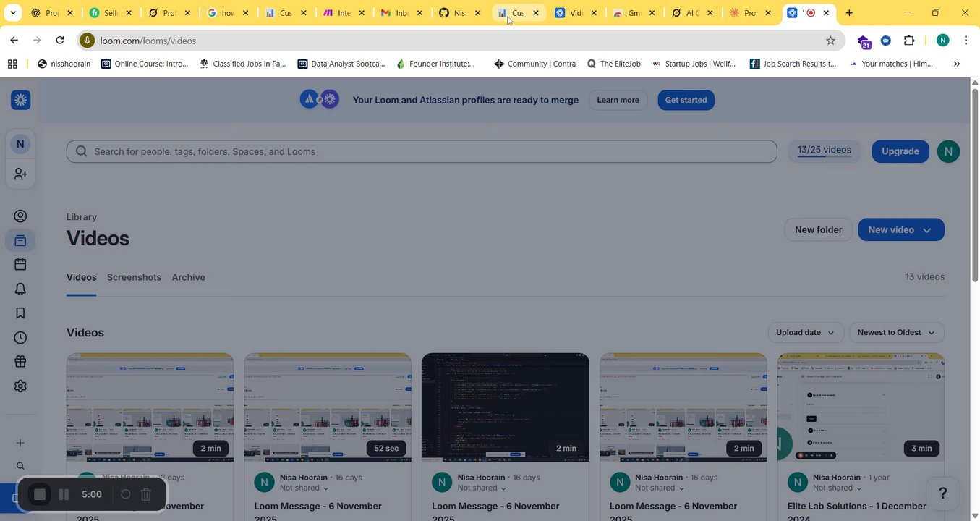Open the 3 min Elite Lab video thumbnail
Screen dimensions: 980x521
(861, 407)
